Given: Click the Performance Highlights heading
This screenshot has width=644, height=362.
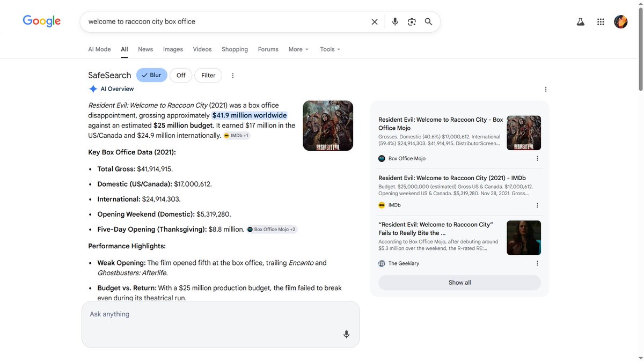Looking at the screenshot, I should pyautogui.click(x=127, y=246).
